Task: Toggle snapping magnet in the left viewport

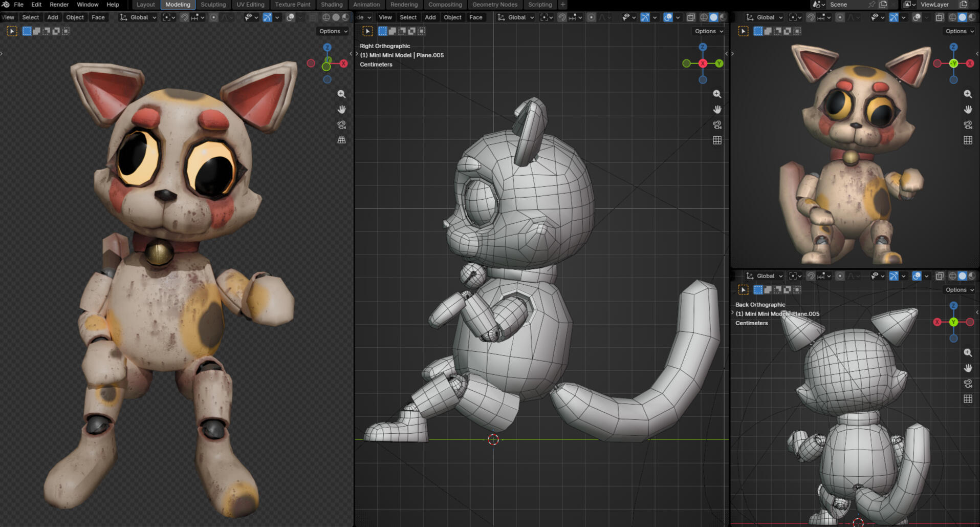Action: 184,17
